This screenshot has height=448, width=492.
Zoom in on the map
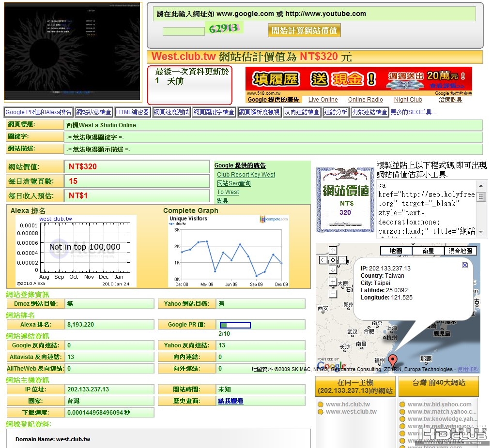point(333,282)
